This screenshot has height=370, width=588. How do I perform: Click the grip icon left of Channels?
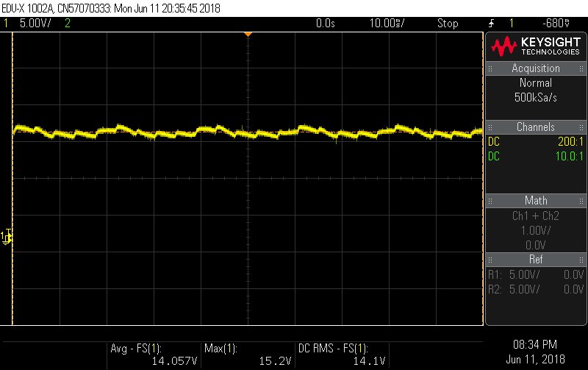pos(490,127)
